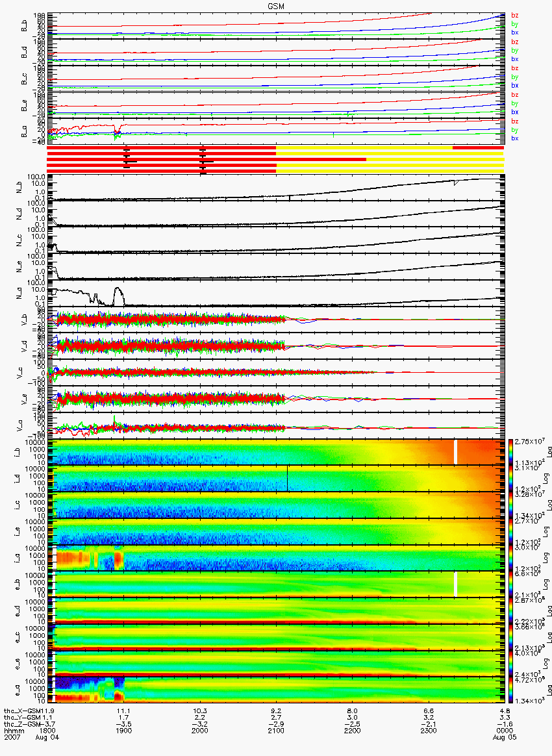Click the V_e velocity panel label
Viewport: 552px width, 756px height.
pos(23,399)
